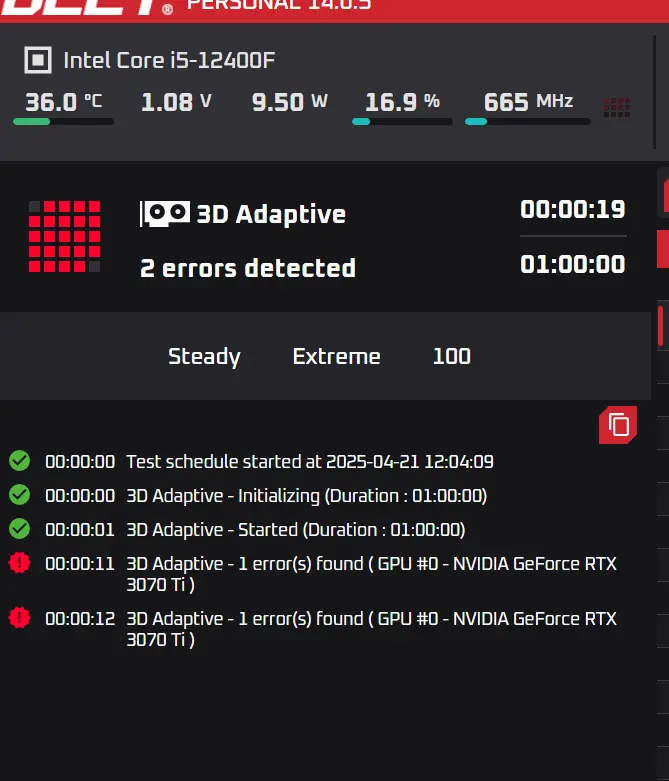The height and width of the screenshot is (781, 669).
Task: Click the 2 errors detected status text
Action: pyautogui.click(x=248, y=268)
